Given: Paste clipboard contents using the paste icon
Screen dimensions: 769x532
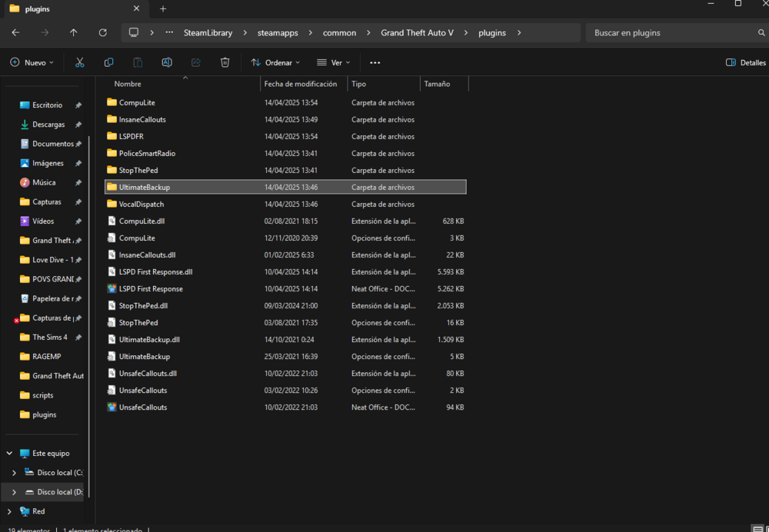Looking at the screenshot, I should point(138,62).
